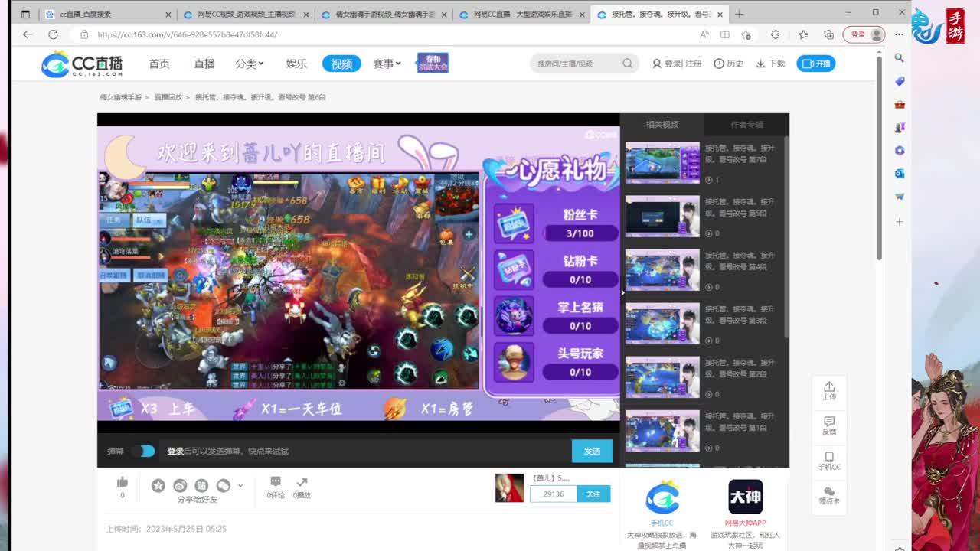
Task: Click the address bar URL
Action: click(187, 34)
